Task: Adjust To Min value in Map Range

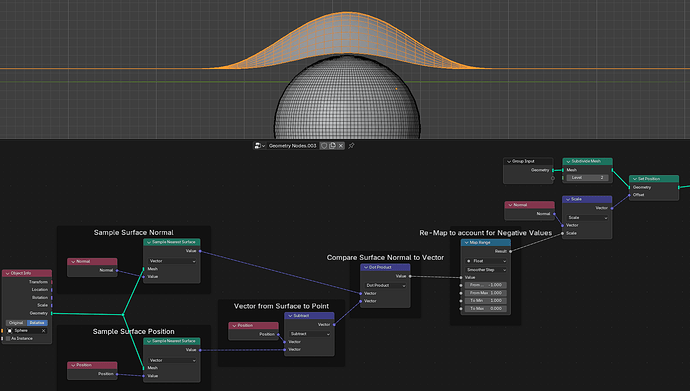Action: [486, 301]
